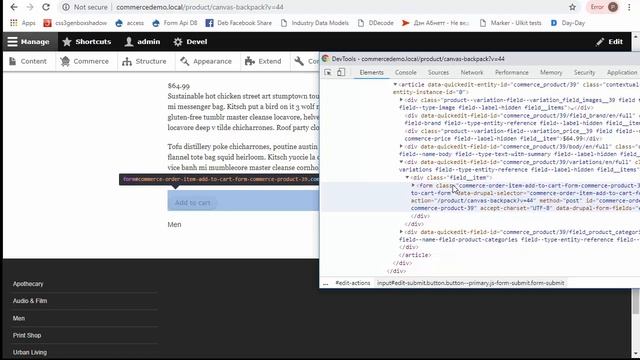Image resolution: width=640 pixels, height=360 pixels.
Task: Bookmark this page with star icon
Action: [x=572, y=7]
